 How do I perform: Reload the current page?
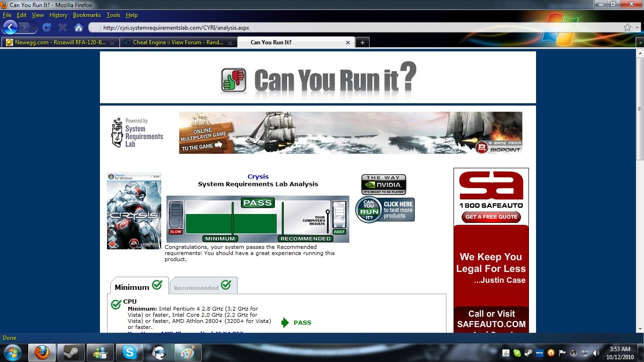tap(47, 28)
